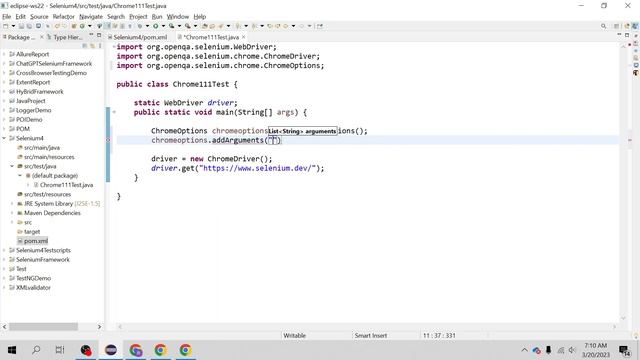
Task: Open the Edit menu
Action: click(20, 17)
